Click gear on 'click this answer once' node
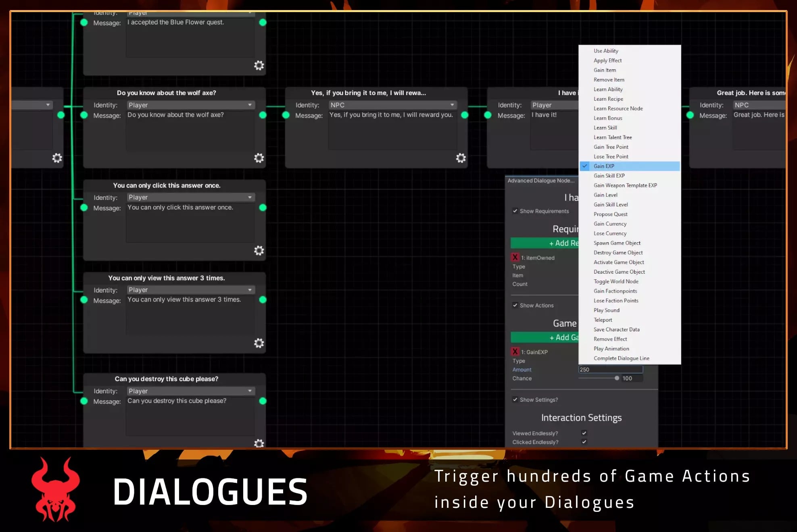This screenshot has width=797, height=532. [x=259, y=251]
